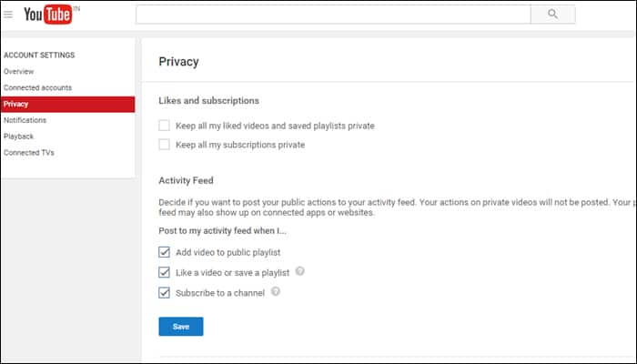Tick Keep all my subscriptions private
Screen dimensions: 637x364
pyautogui.click(x=164, y=144)
